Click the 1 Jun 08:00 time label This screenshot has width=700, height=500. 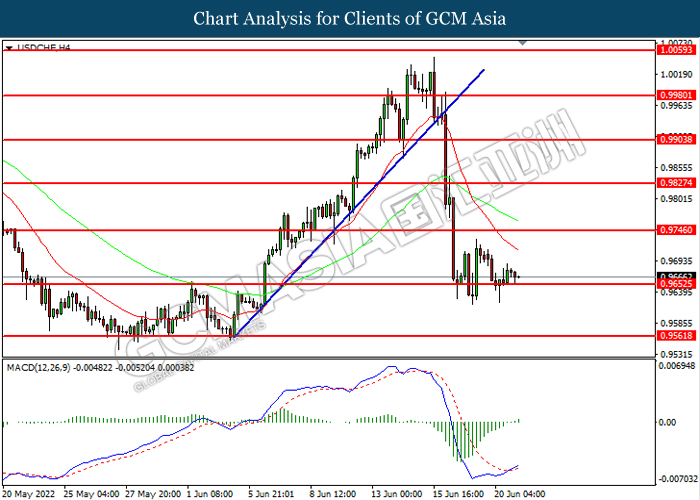(210, 494)
